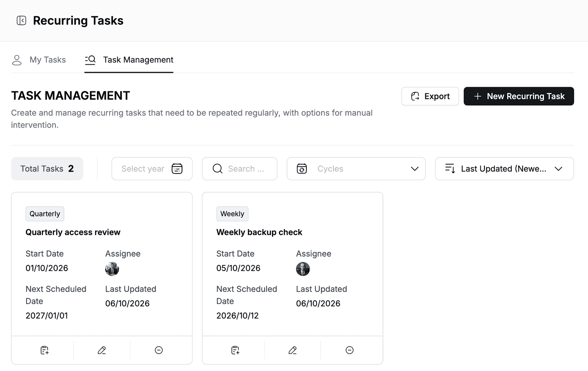
Task: Click the Quarterly cycle tag
Action: [x=45, y=214]
